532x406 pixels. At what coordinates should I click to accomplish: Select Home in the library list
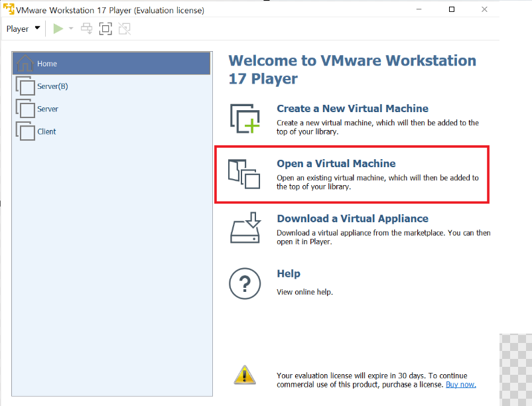click(111, 64)
